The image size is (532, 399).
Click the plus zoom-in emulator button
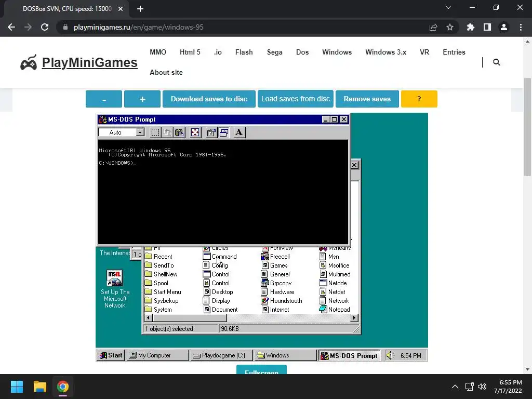tap(142, 99)
